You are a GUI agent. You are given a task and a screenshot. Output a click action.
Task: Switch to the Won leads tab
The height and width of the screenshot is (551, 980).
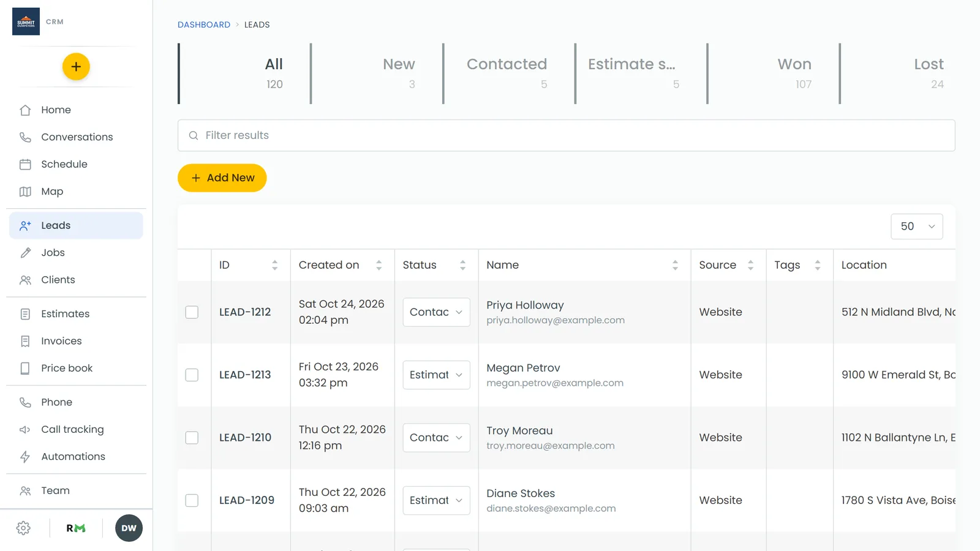[x=773, y=73]
